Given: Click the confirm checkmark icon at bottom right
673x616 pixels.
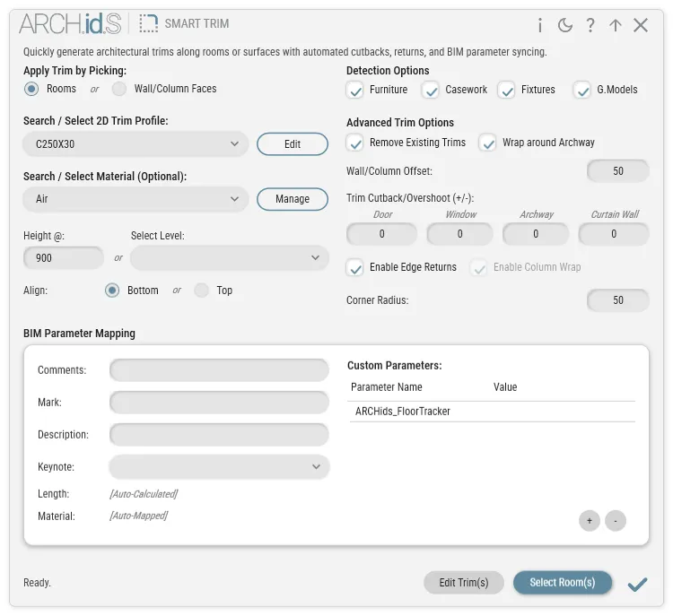Looking at the screenshot, I should (x=637, y=584).
